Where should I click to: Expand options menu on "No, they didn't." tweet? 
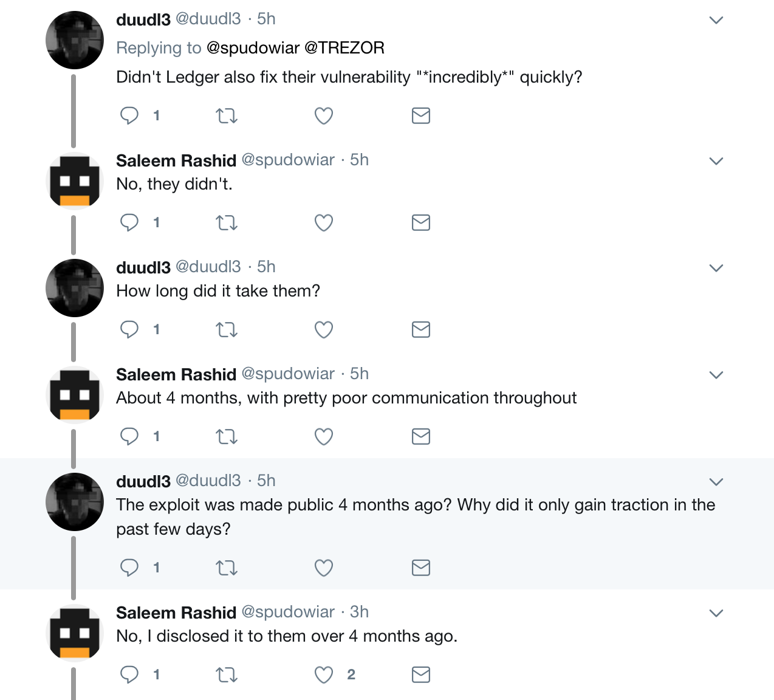coord(716,161)
